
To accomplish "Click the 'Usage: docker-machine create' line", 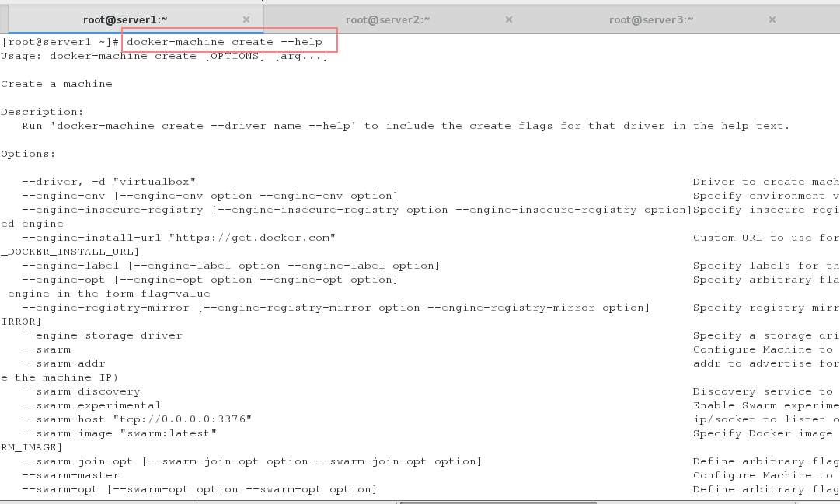I will [x=165, y=56].
